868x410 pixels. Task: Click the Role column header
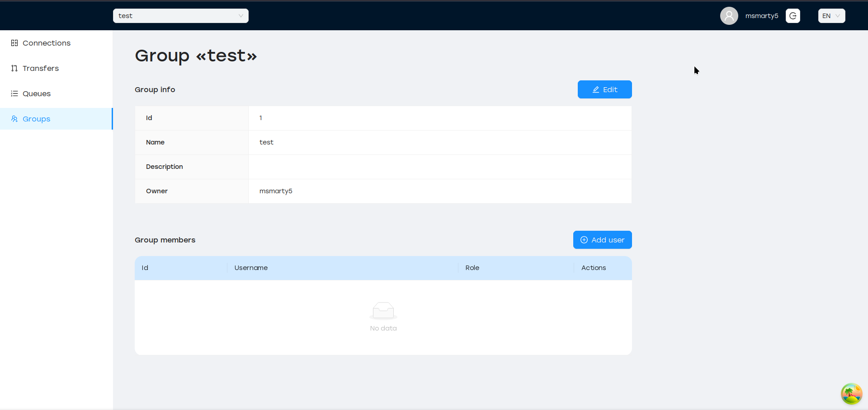[472, 268]
